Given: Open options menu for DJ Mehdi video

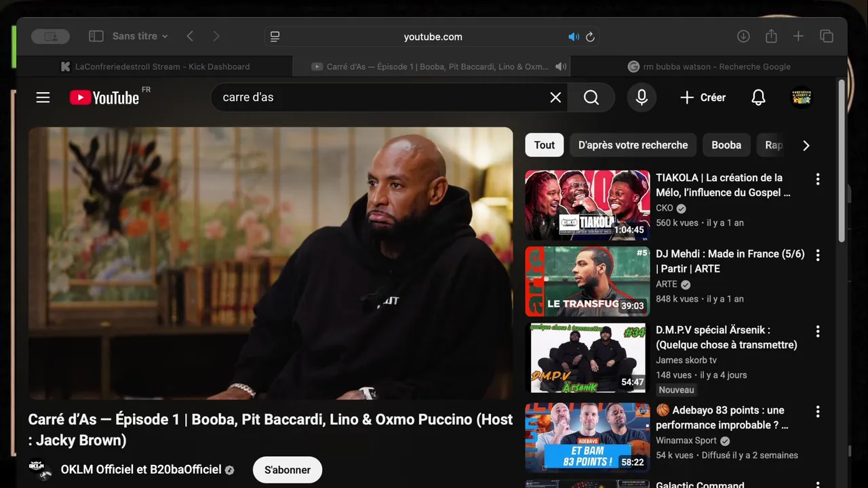Looking at the screenshot, I should coord(818,255).
